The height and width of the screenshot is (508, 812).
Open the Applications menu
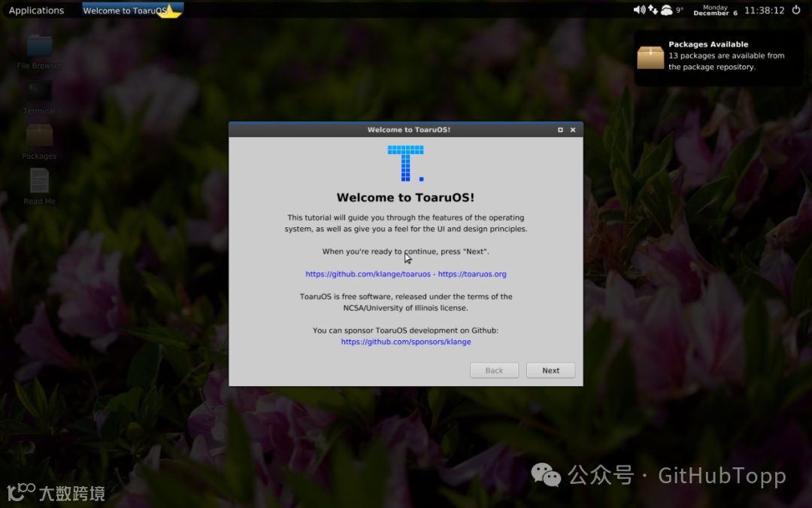coord(36,11)
